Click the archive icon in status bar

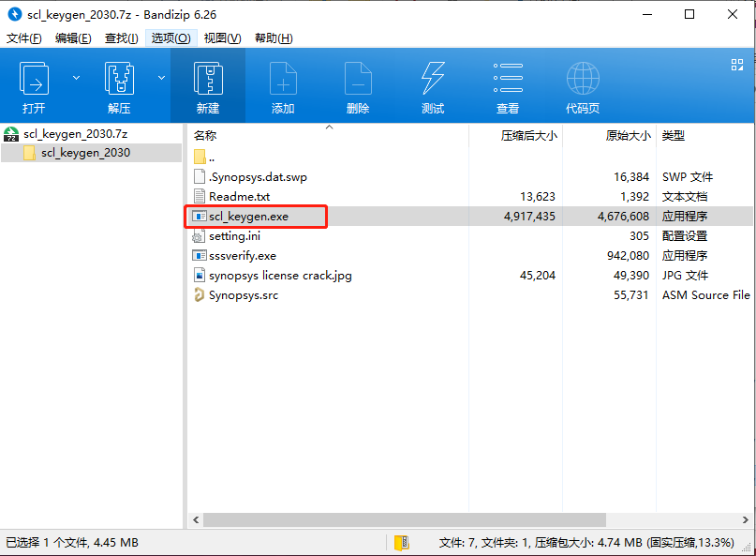(402, 543)
